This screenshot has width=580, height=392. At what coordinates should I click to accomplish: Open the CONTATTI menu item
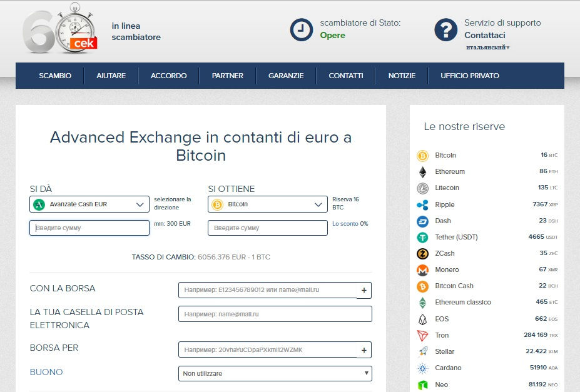click(346, 76)
